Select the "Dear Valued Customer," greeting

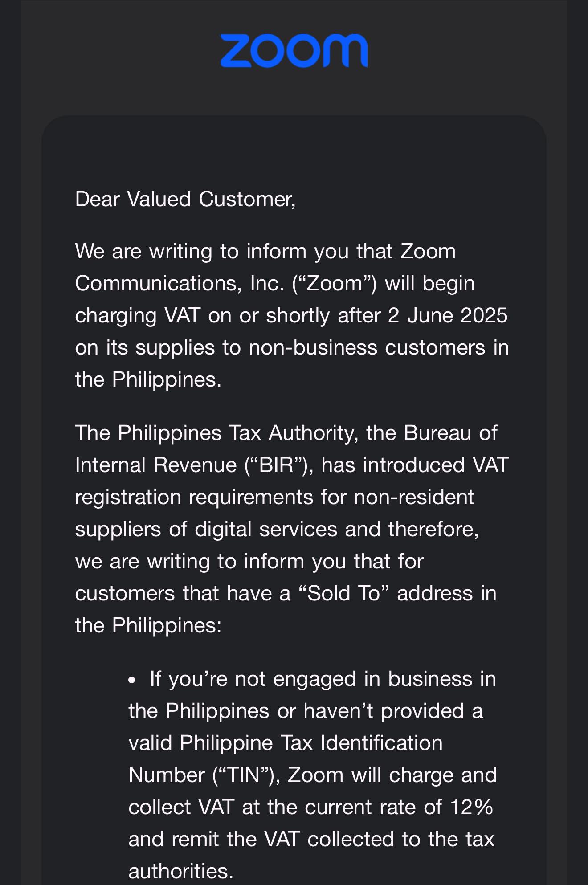tap(185, 199)
